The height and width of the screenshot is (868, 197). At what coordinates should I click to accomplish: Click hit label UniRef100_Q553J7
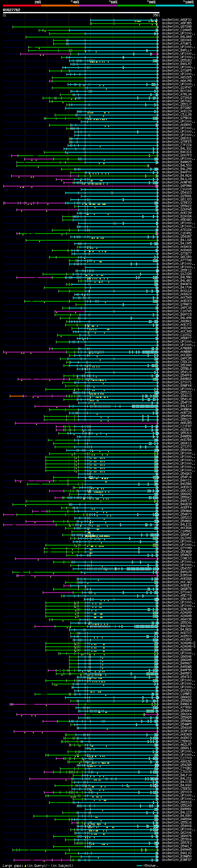177,104
